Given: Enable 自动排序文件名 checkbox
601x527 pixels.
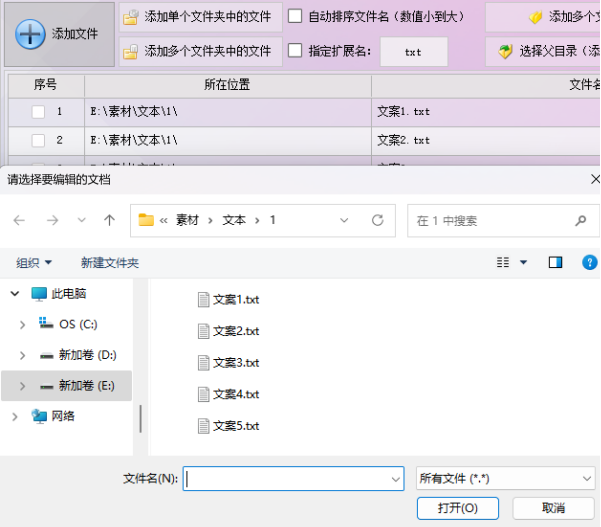Looking at the screenshot, I should click(x=295, y=16).
